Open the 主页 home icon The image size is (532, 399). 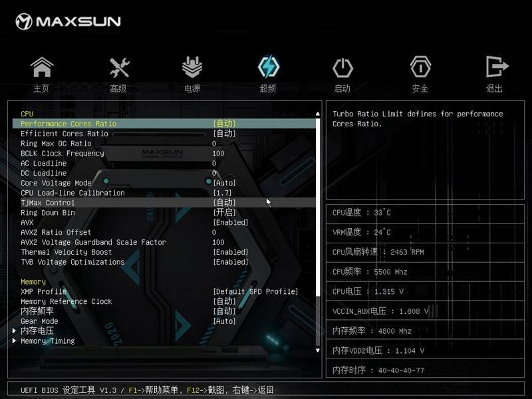click(x=41, y=67)
